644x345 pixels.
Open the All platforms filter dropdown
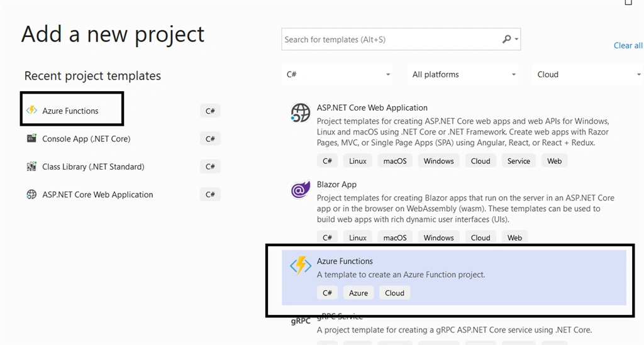point(463,74)
